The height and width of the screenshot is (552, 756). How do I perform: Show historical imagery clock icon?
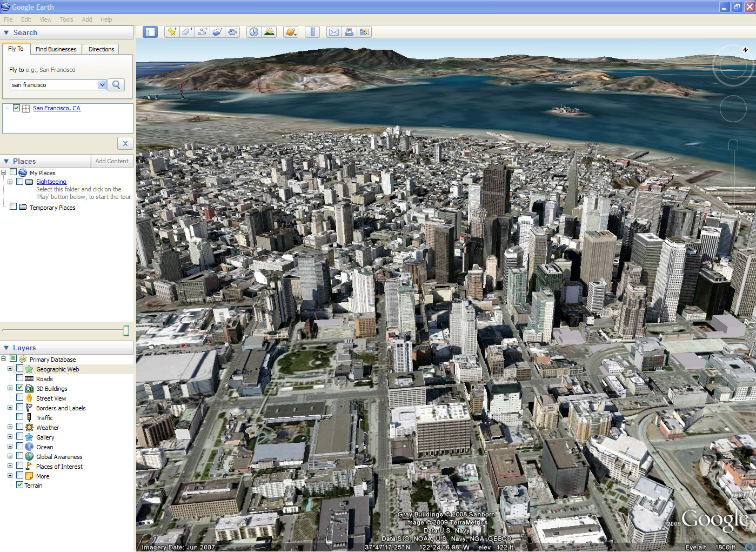[254, 32]
